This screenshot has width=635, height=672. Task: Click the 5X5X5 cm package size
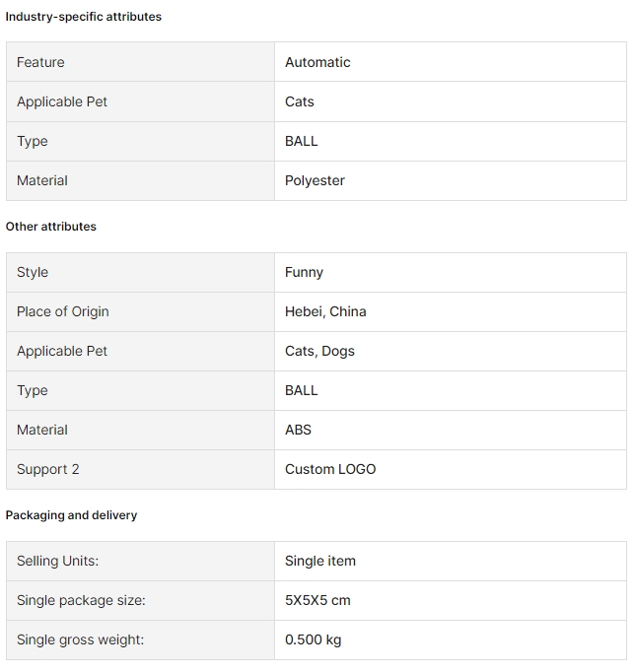click(x=317, y=600)
